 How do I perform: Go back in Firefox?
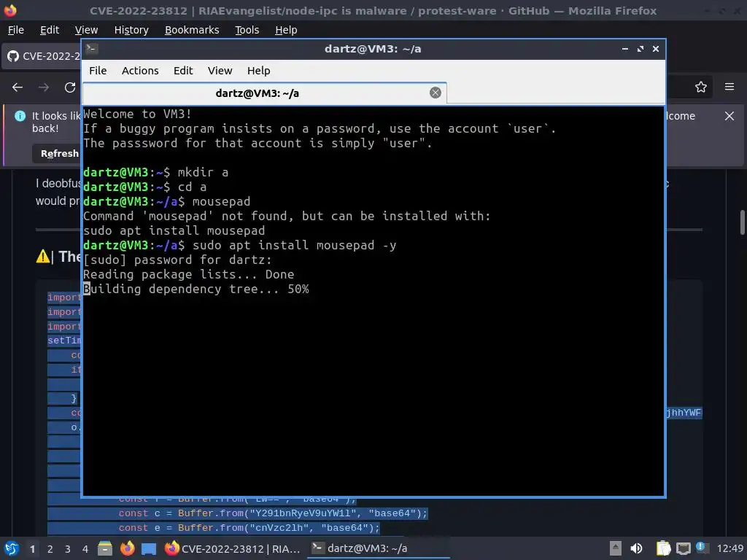pyautogui.click(x=18, y=87)
